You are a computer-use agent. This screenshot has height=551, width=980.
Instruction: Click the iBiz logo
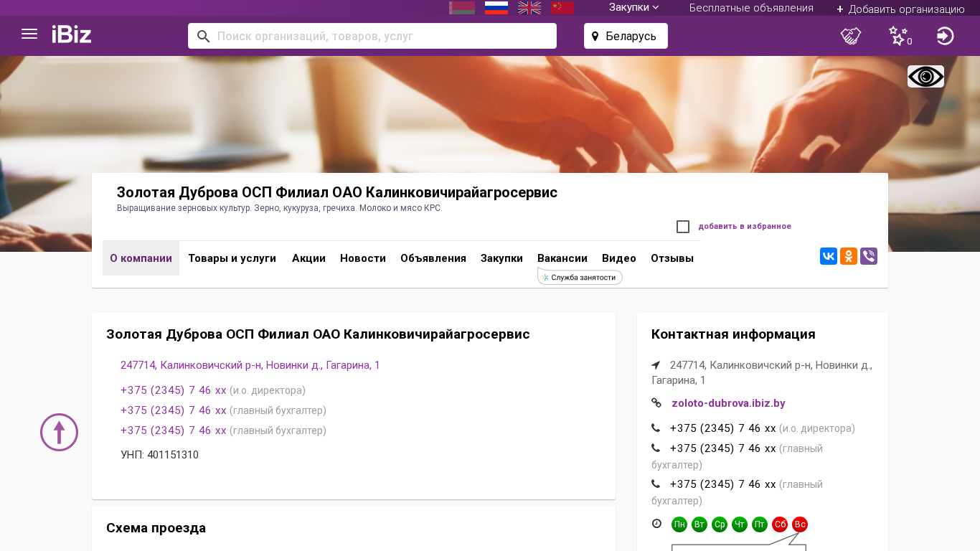coord(72,34)
